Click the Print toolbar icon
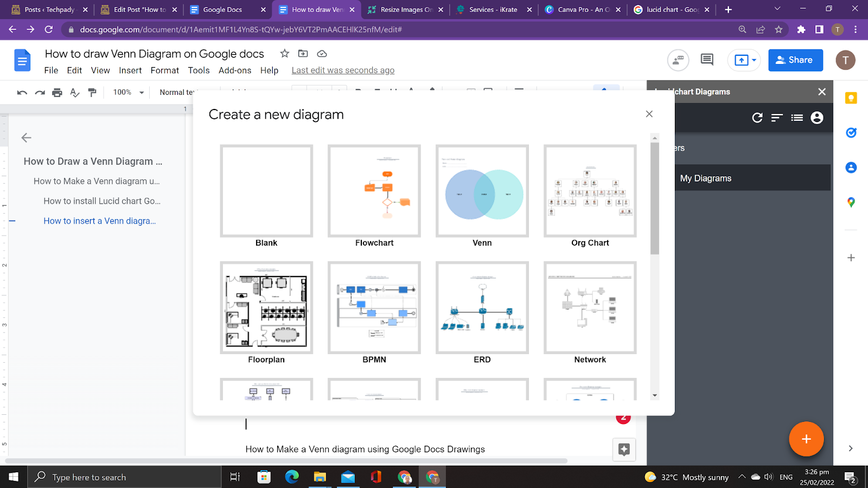 click(57, 93)
